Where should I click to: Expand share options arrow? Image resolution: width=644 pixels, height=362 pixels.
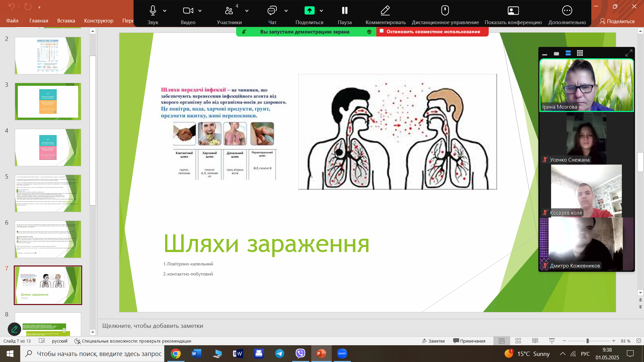click(321, 11)
